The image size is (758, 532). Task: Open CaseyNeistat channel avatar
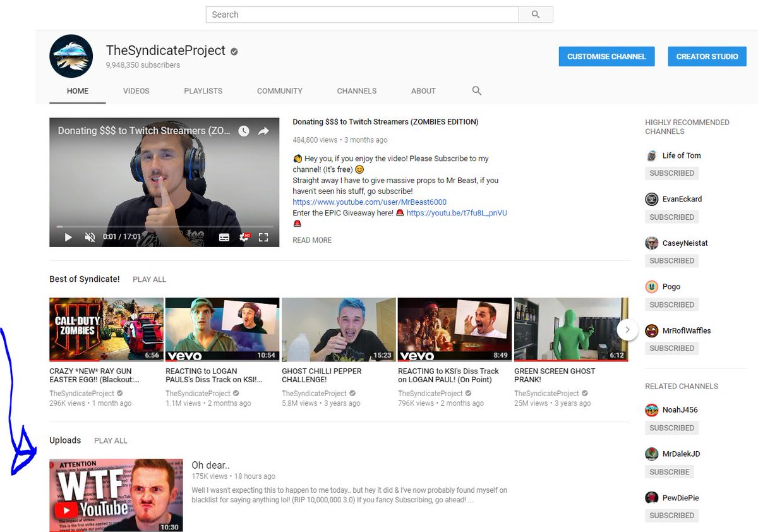point(651,243)
